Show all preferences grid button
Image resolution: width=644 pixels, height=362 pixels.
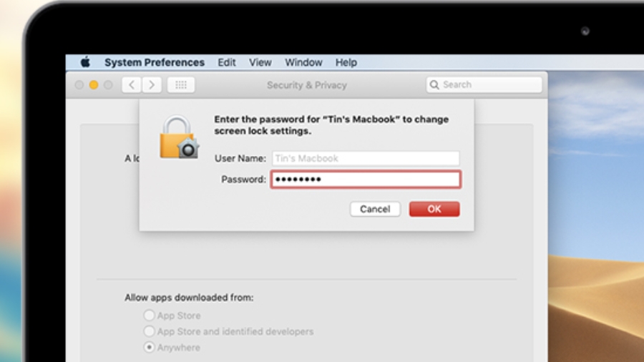tap(181, 84)
